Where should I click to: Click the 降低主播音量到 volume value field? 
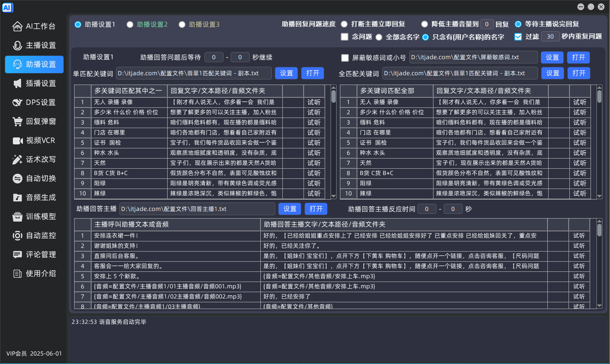click(487, 24)
